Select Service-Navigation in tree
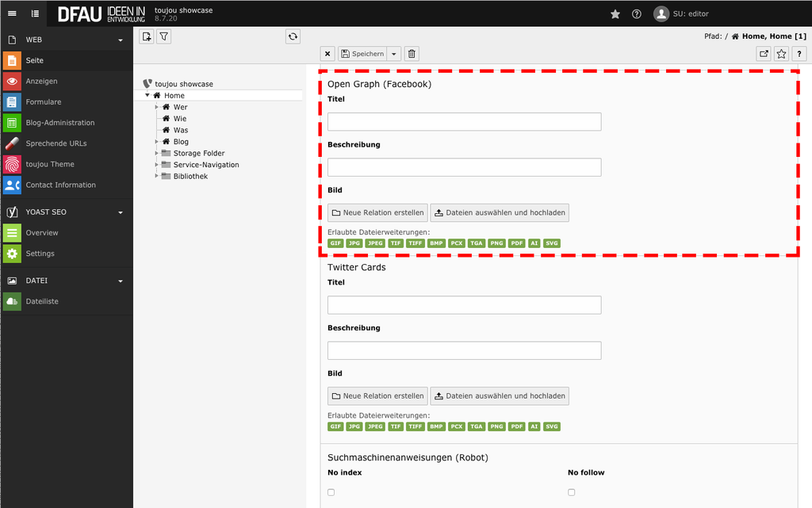812x508 pixels. 206,165
